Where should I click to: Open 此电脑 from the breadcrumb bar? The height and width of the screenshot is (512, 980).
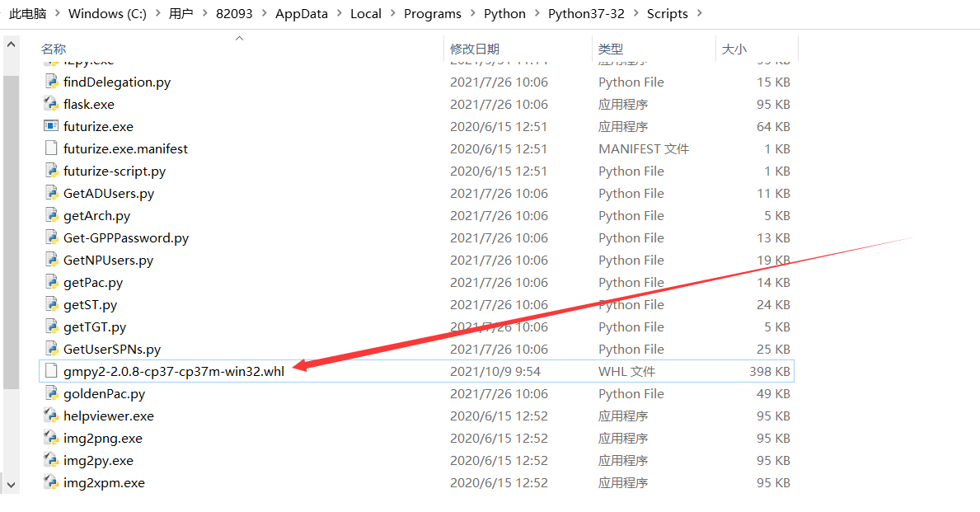click(x=26, y=13)
